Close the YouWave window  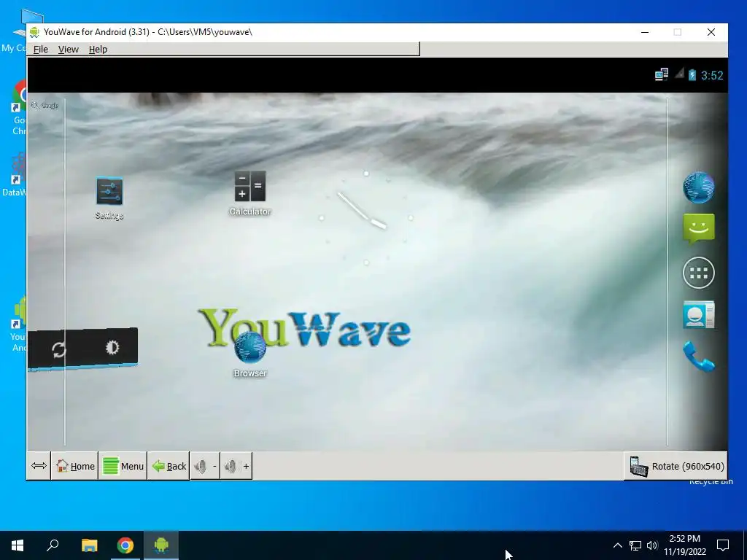coord(711,32)
